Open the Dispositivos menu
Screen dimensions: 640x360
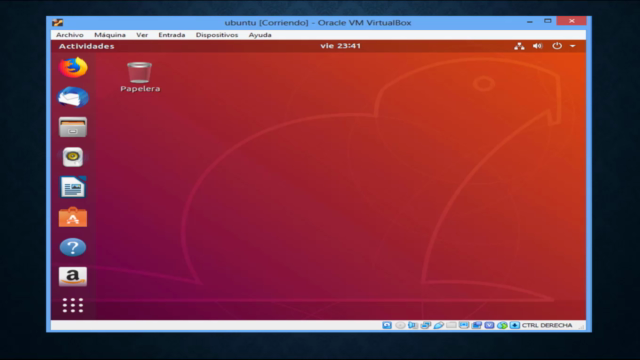(217, 35)
